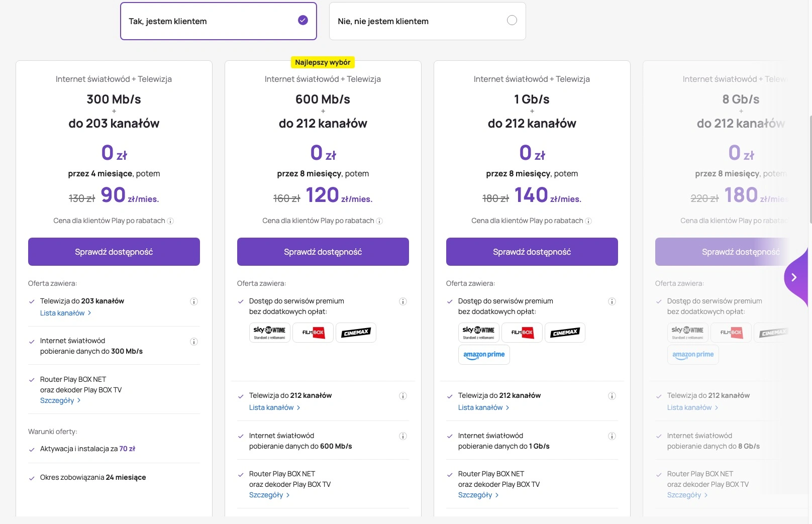Click Sprawdź dostępność for 300 Mb/s plan
The height and width of the screenshot is (524, 812).
click(x=114, y=252)
